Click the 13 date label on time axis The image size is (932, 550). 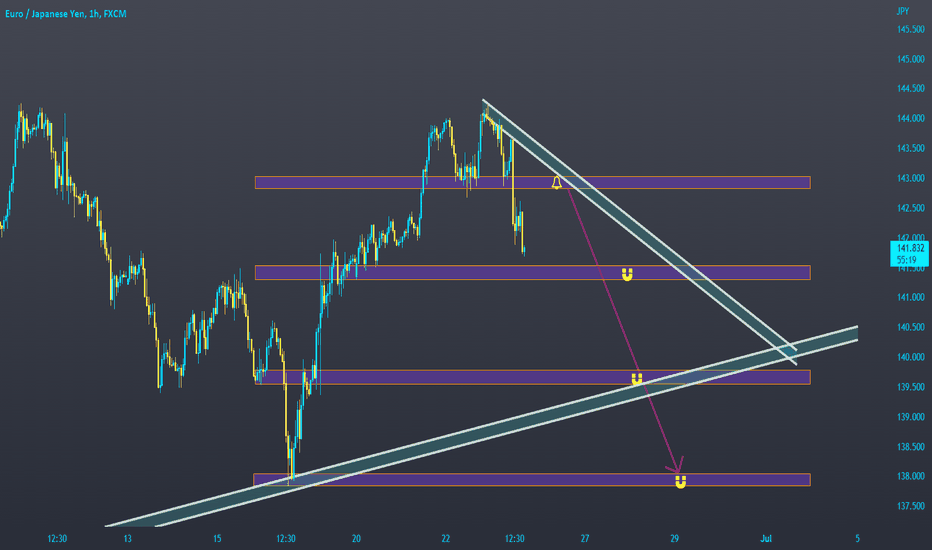coord(127,539)
